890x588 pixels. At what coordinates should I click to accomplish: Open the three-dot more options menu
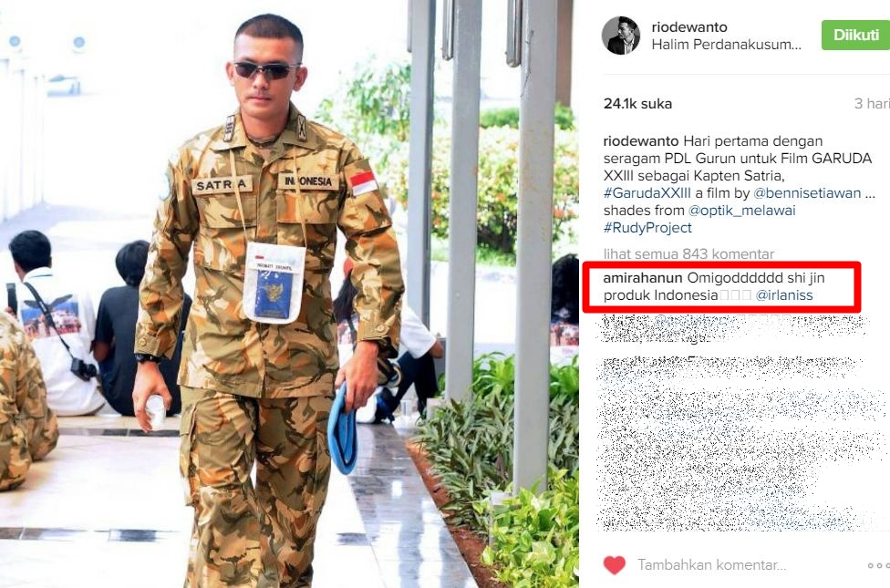coord(879,565)
